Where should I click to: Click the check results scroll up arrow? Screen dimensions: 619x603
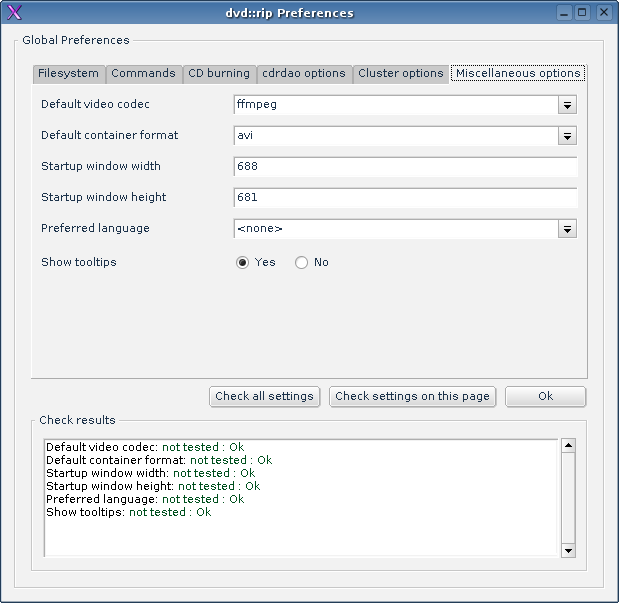click(568, 446)
